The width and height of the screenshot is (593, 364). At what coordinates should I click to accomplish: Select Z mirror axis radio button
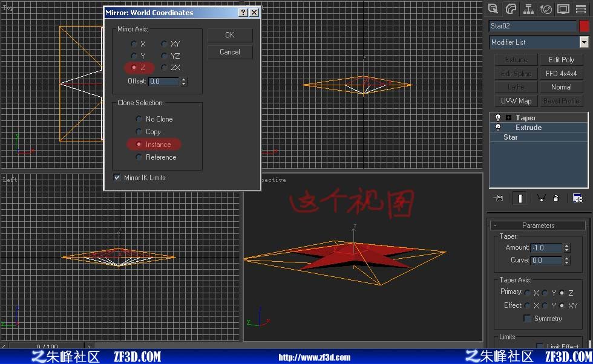(134, 67)
